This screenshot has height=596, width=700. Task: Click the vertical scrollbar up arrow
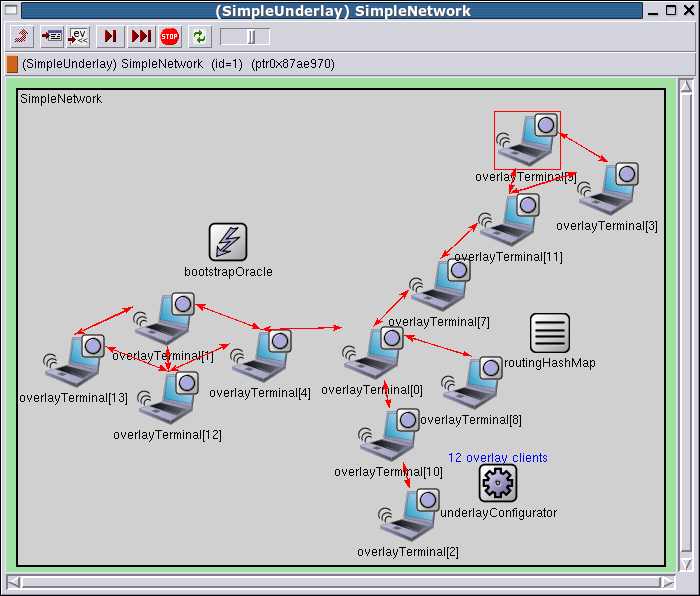[686, 86]
